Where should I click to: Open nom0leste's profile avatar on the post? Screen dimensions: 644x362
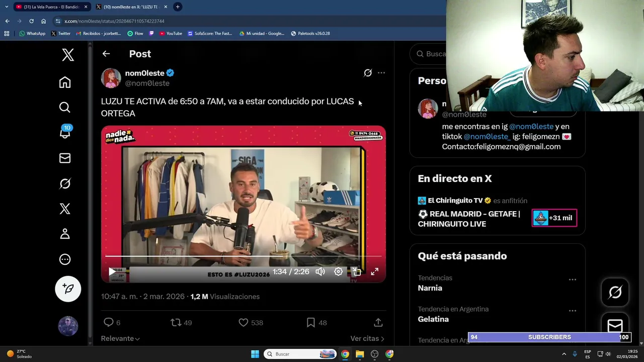click(x=111, y=78)
